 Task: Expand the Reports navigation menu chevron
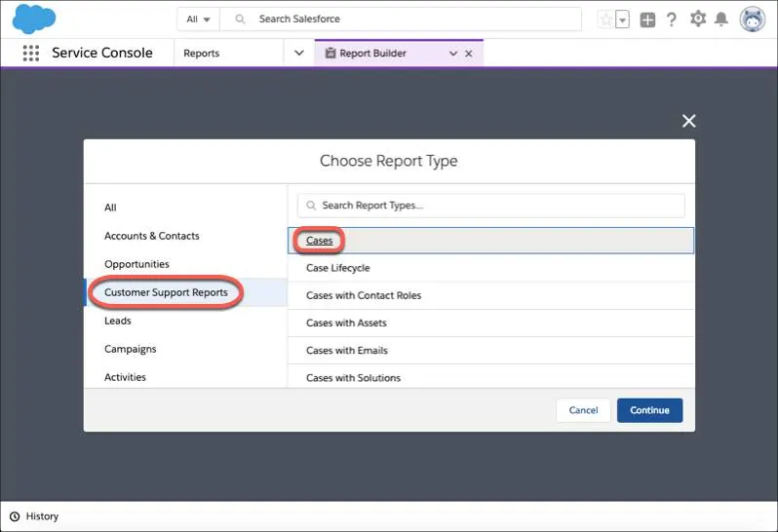[298, 53]
